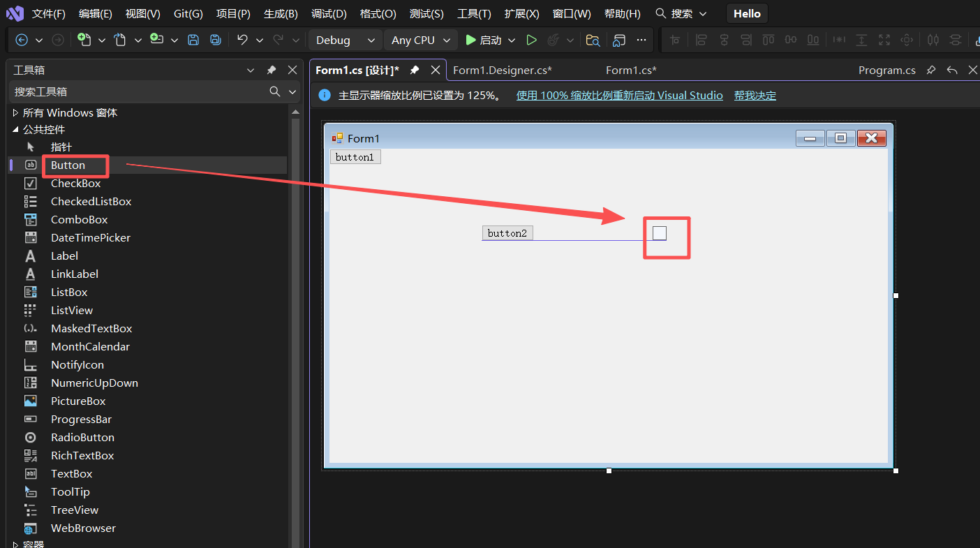Start debugging with the green 启动 button
This screenshot has width=980, height=548.
click(x=483, y=40)
